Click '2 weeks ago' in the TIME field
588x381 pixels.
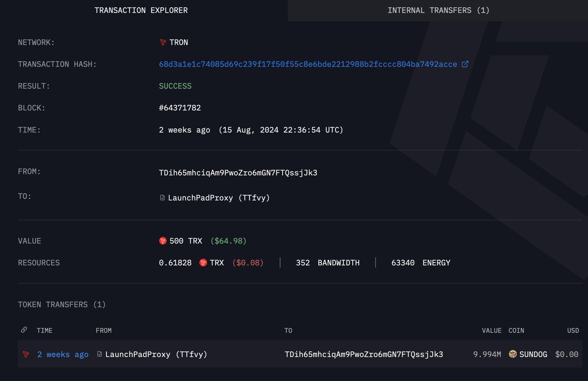pyautogui.click(x=185, y=130)
